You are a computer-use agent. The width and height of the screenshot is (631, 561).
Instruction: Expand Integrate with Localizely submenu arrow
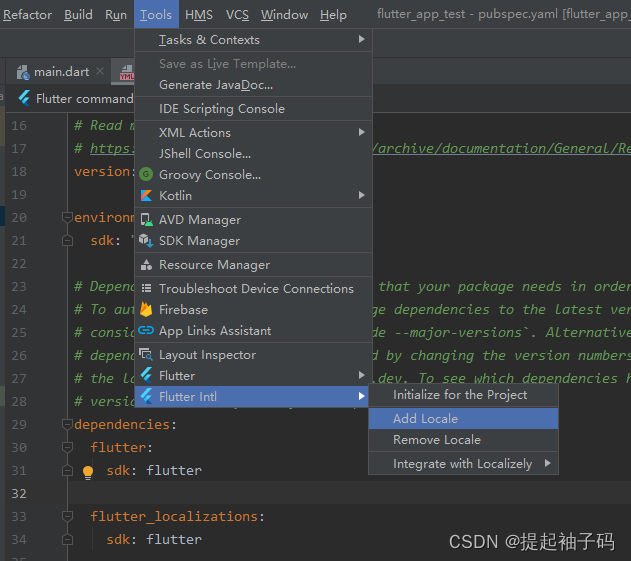click(547, 463)
